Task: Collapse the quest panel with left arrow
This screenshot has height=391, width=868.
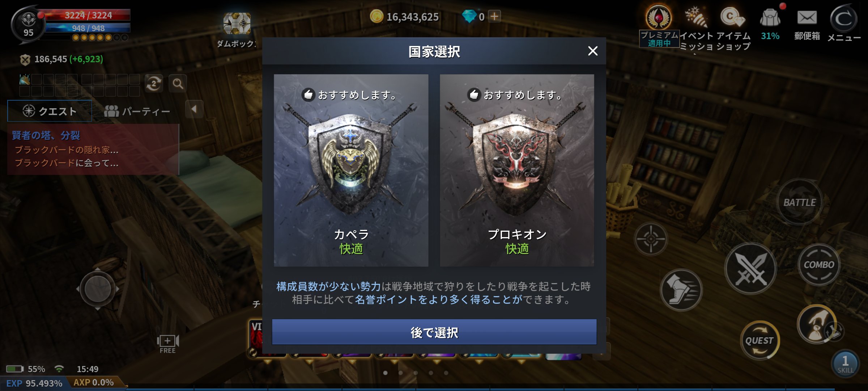Action: [194, 109]
